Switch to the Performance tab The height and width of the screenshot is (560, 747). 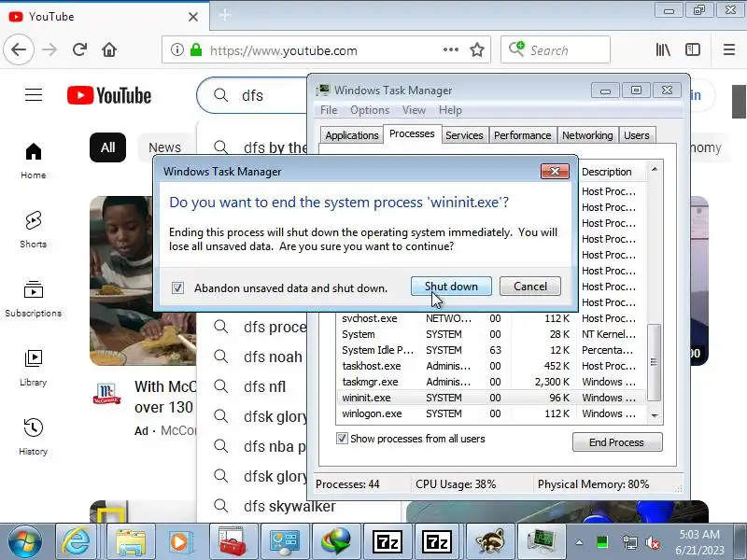point(522,135)
